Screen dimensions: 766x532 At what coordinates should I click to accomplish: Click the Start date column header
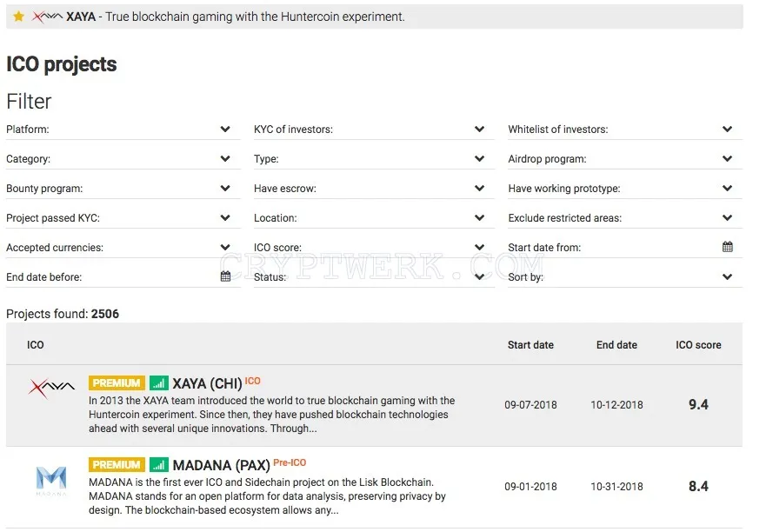coord(530,345)
